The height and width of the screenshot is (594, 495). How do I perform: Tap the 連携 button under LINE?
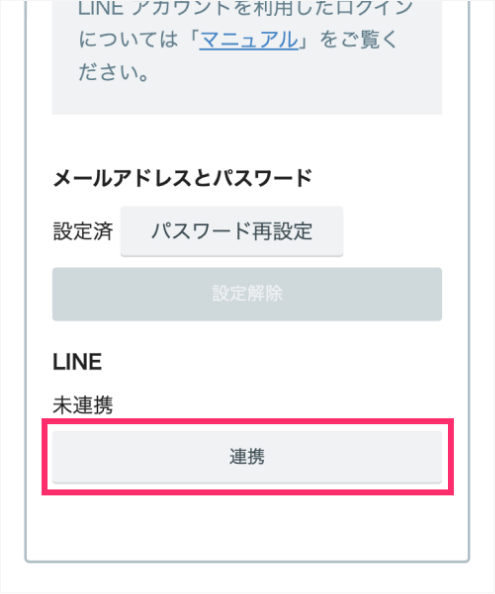coord(247,456)
